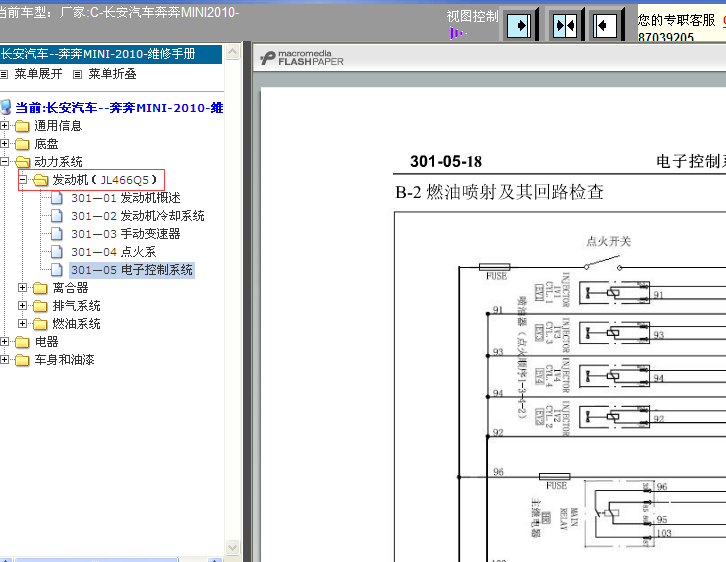Select the 动力系统 tree label
The width and height of the screenshot is (726, 562).
(58, 162)
